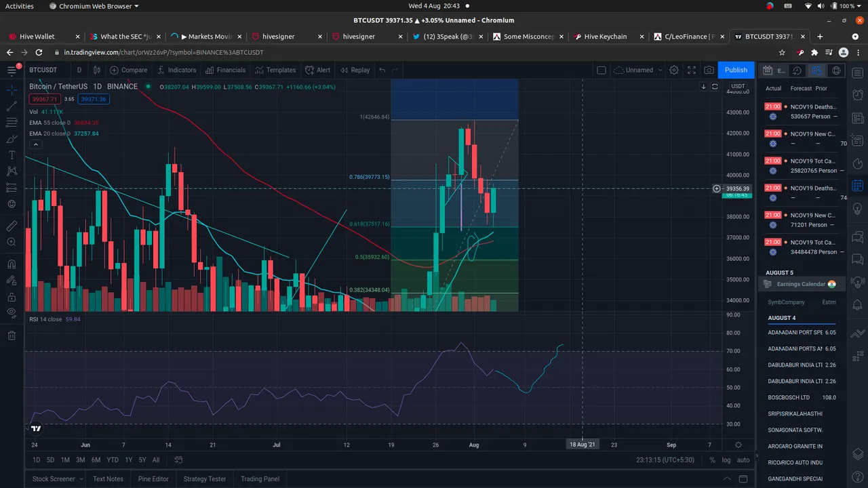Toggle magnet mode
Image resolution: width=868 pixels, height=488 pixels.
pos(12,264)
